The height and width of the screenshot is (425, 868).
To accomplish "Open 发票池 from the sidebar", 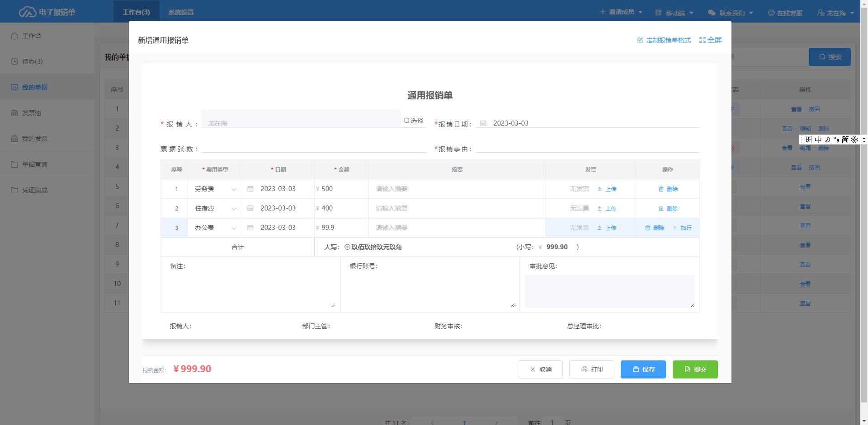I will tap(32, 113).
